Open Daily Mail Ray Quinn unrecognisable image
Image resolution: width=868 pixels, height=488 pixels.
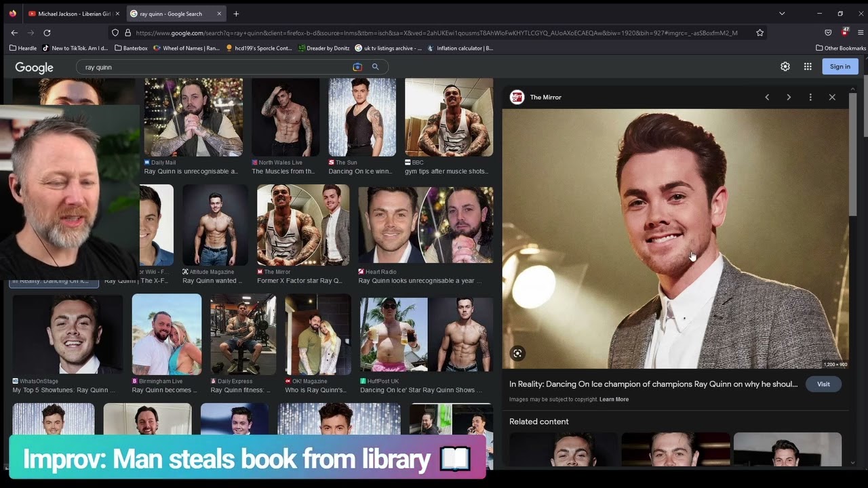pos(193,117)
